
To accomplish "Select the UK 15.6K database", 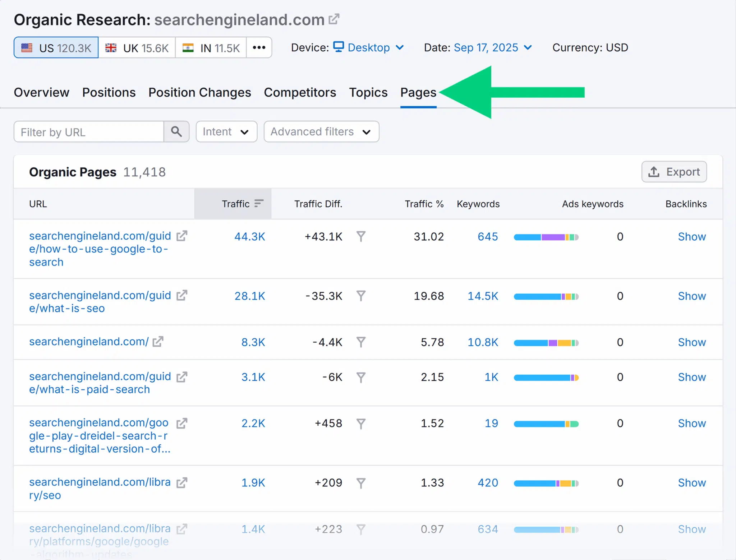I will pyautogui.click(x=137, y=47).
